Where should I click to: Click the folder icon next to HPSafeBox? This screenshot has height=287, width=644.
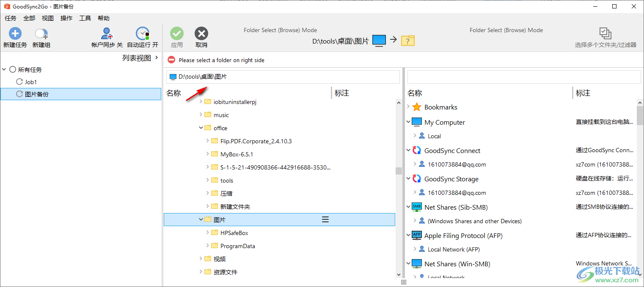pyautogui.click(x=215, y=232)
